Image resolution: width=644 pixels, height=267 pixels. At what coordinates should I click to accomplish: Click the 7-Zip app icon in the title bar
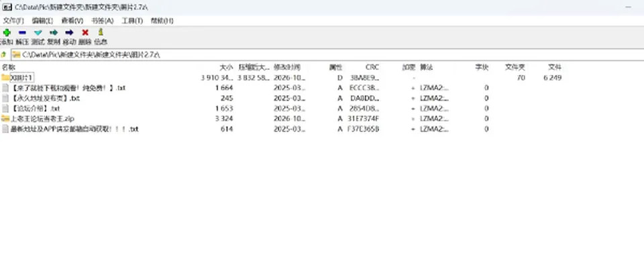(x=7, y=7)
